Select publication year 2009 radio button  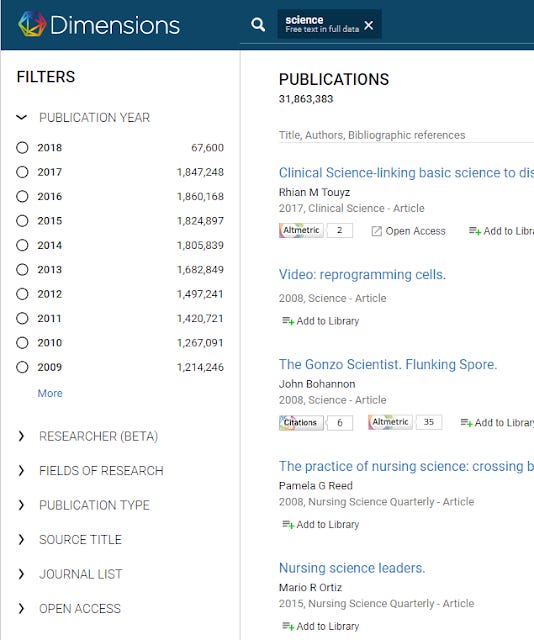[x=22, y=367]
